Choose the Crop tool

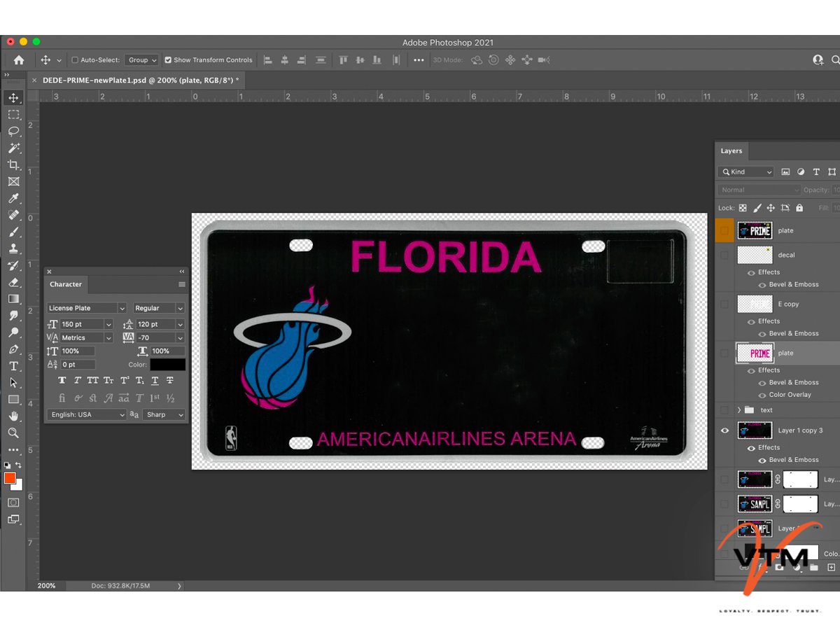coord(13,164)
